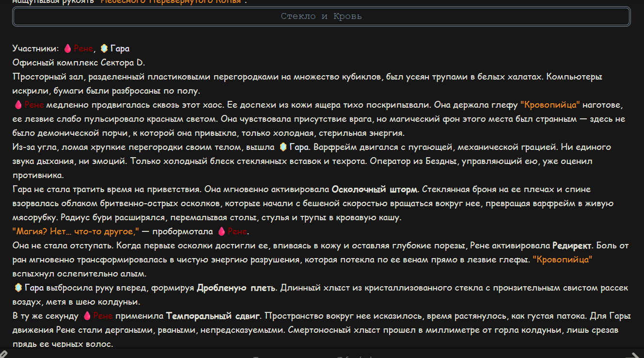Screen dimensions: 644x358
Task: Click orange "Кровопийца" after "держала глефу"
Action: pyautogui.click(x=550, y=105)
